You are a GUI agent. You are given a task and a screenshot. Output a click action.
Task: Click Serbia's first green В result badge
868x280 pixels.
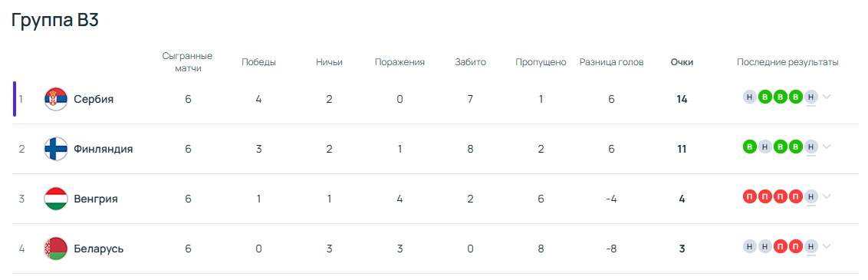765,97
